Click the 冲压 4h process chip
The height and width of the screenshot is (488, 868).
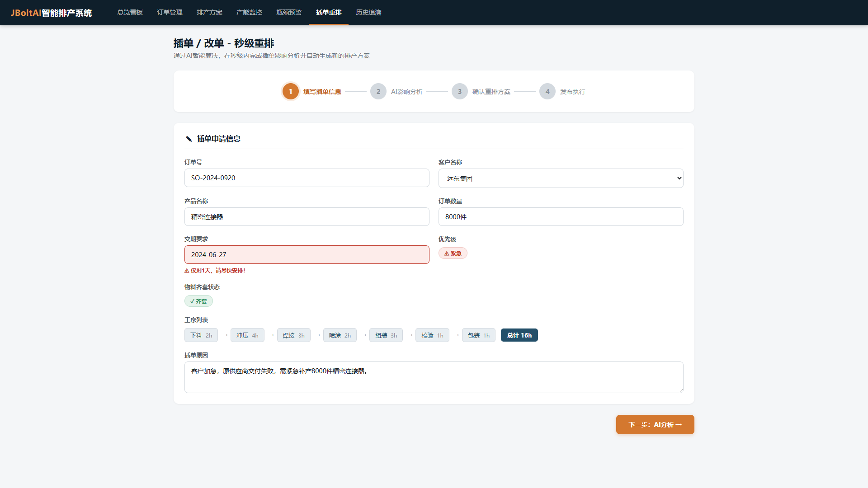point(247,335)
